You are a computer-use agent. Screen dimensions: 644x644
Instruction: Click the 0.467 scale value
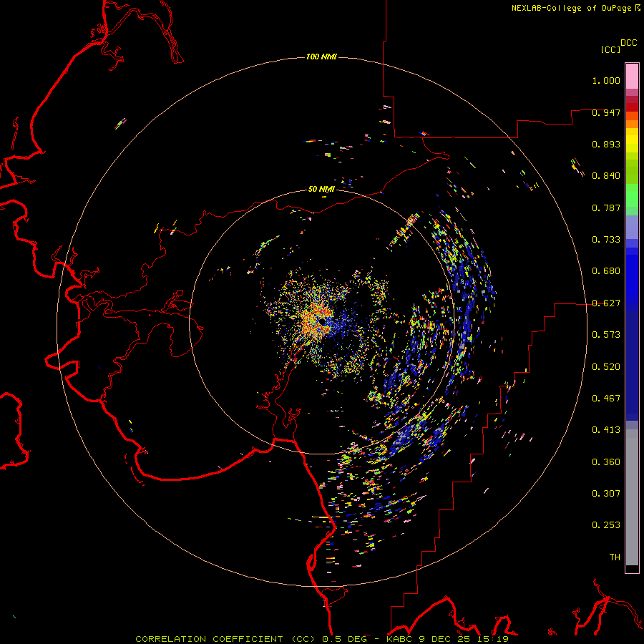[606, 399]
